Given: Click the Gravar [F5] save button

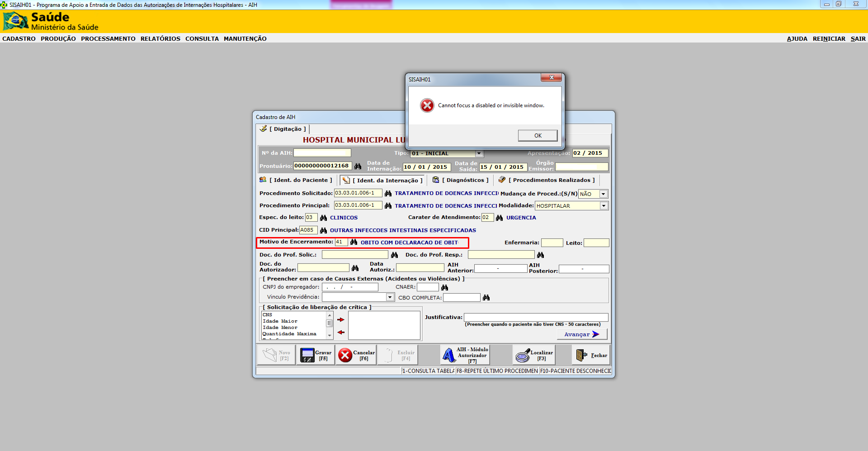Looking at the screenshot, I should click(x=316, y=355).
